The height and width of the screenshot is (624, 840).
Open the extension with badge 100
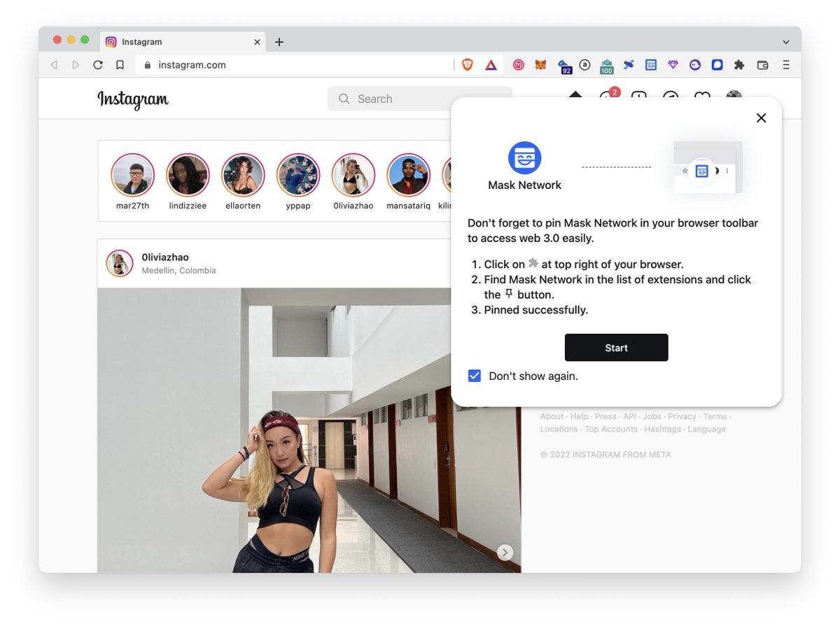[606, 66]
